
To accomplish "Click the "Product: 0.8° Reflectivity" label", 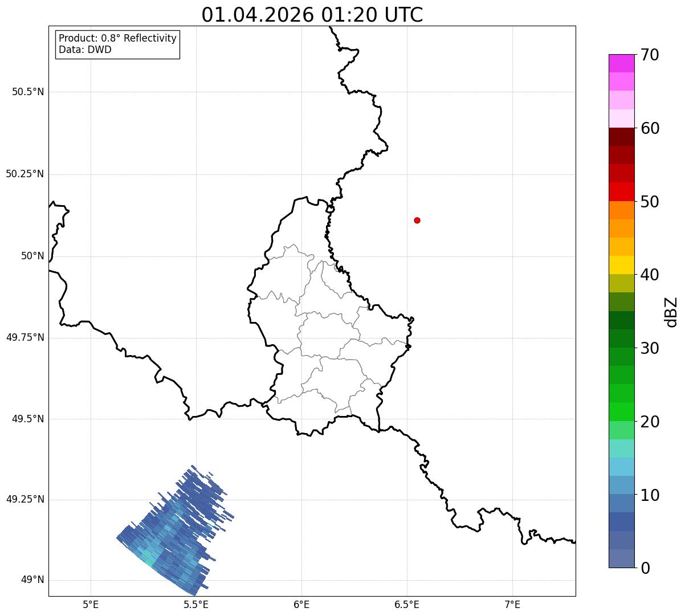I will pos(118,38).
